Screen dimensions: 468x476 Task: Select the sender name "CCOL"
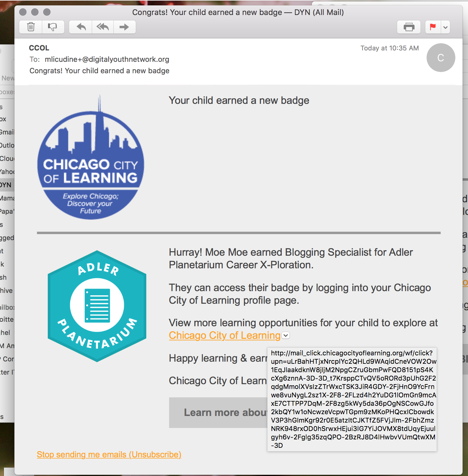coord(39,48)
